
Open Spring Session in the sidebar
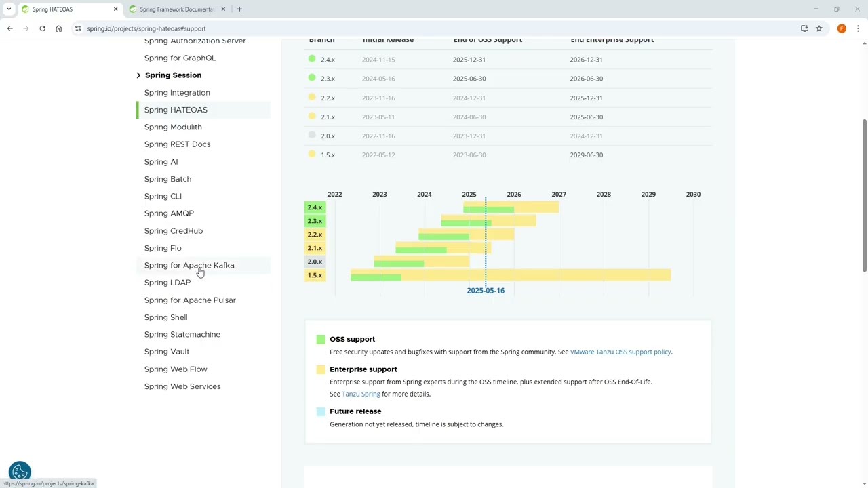coord(173,75)
